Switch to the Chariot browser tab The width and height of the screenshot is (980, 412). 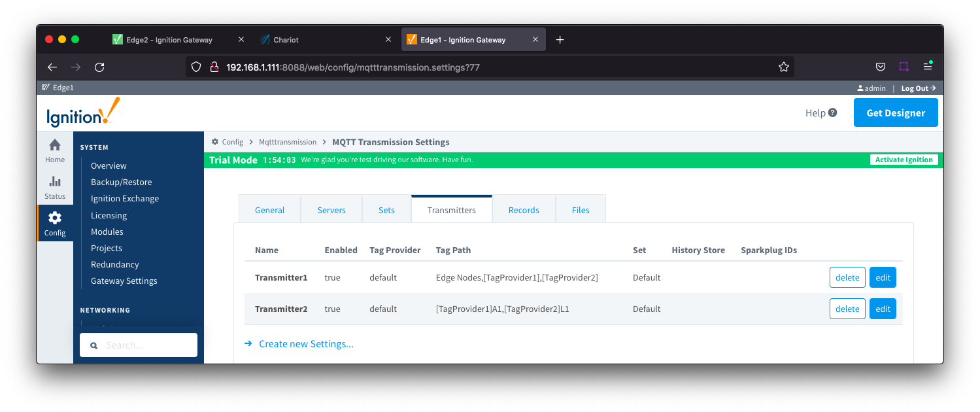(286, 40)
